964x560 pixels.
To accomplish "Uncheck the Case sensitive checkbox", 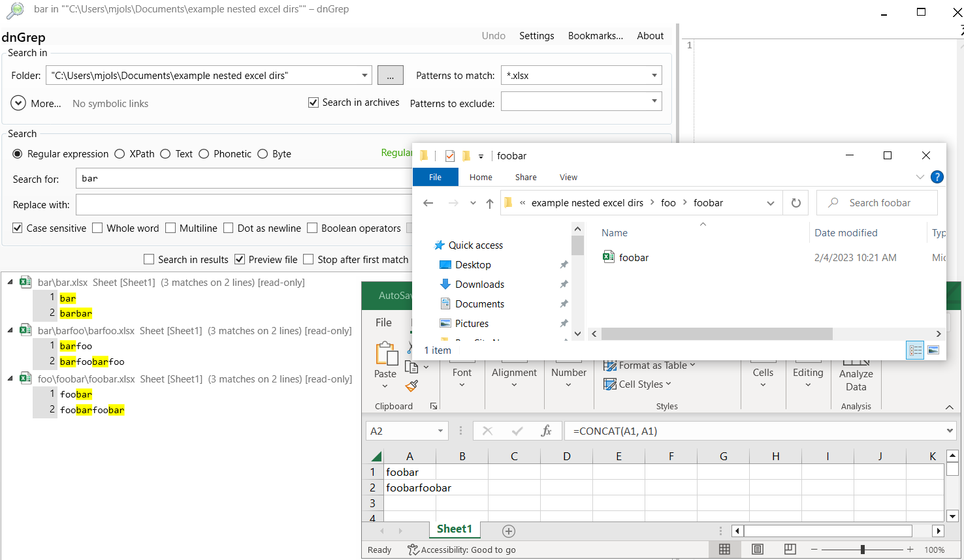I will coord(18,228).
